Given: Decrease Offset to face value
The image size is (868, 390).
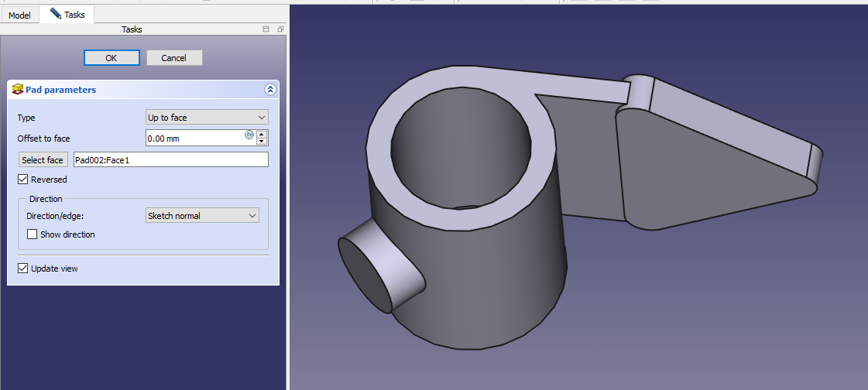Looking at the screenshot, I should (x=262, y=142).
